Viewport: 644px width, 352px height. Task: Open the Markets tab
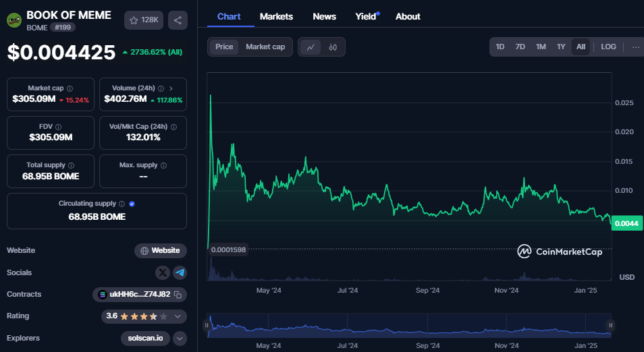click(x=276, y=16)
